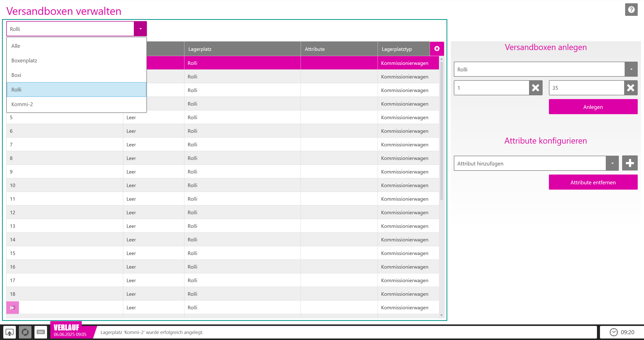Click the Attribute entfernen button

[593, 182]
